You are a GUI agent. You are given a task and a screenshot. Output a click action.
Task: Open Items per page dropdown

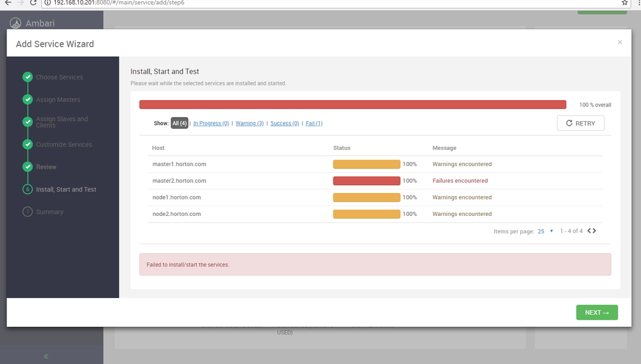(x=545, y=231)
